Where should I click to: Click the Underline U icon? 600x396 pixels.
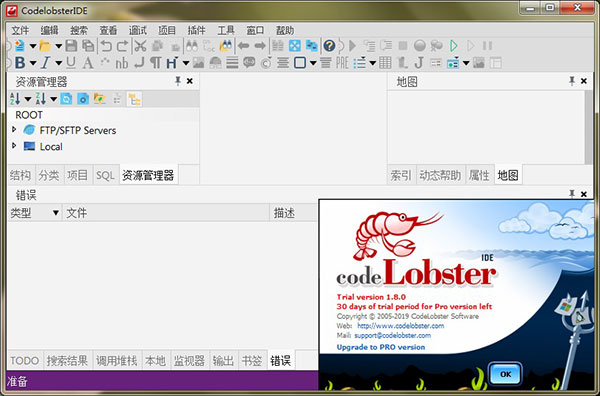(x=71, y=63)
